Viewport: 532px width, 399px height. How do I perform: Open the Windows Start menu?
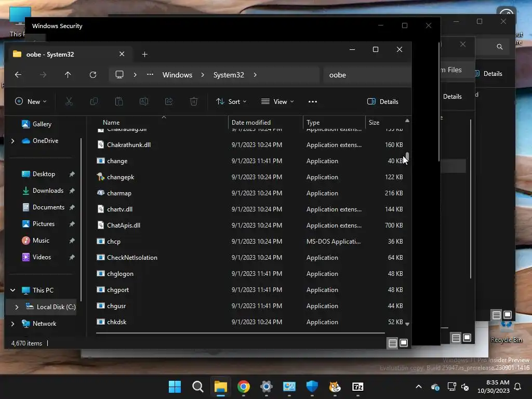(x=175, y=387)
